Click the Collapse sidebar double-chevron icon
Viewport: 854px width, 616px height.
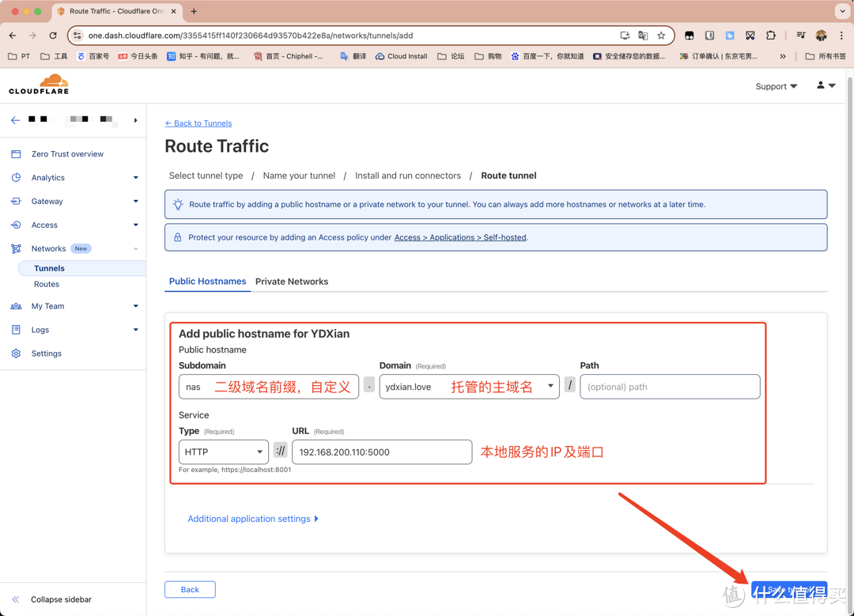[15, 599]
